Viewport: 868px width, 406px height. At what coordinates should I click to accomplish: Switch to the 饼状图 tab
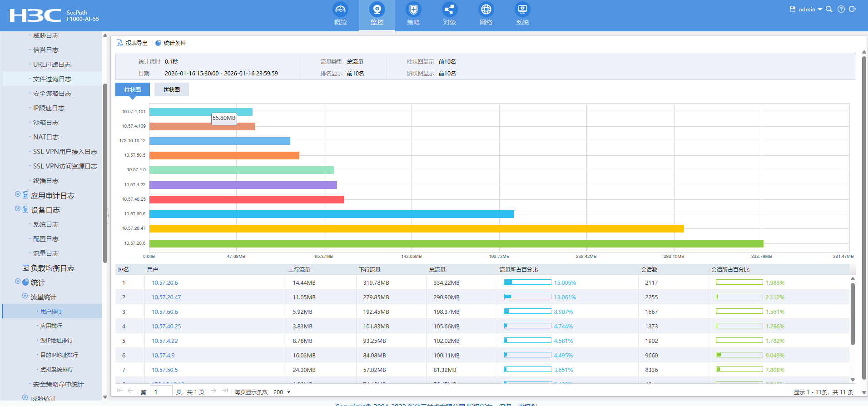[171, 90]
